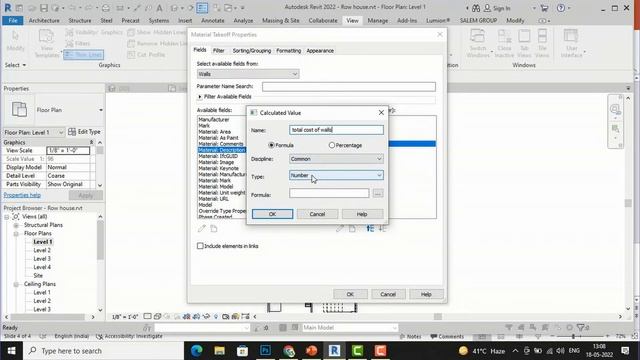Switch to the Appearance tab
Screen dimensions: 640x360
pyautogui.click(x=320, y=51)
